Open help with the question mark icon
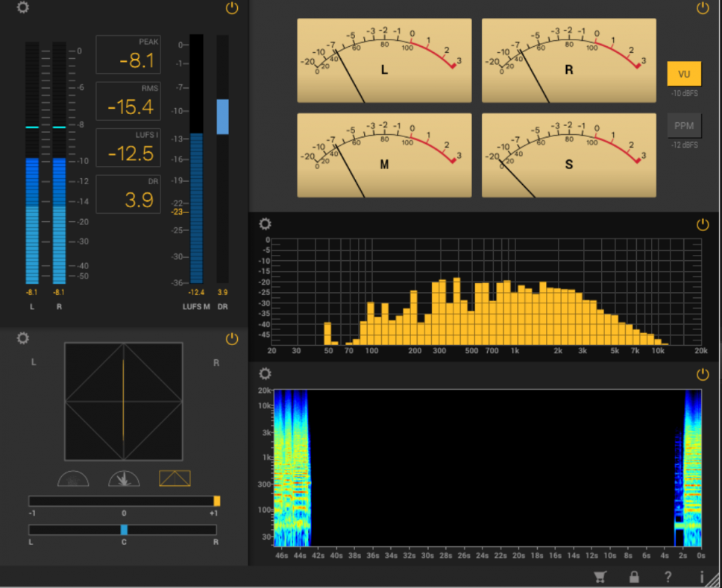Viewport: 722px width, 588px height. pos(668,576)
